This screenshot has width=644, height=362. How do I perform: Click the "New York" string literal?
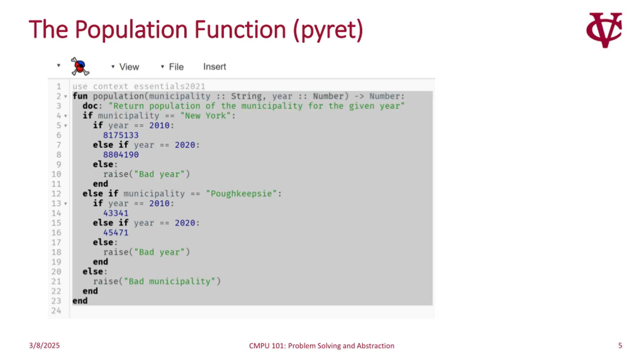click(x=206, y=116)
